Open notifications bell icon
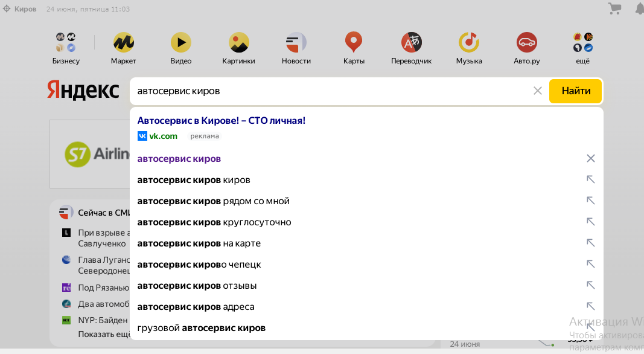 640,8
